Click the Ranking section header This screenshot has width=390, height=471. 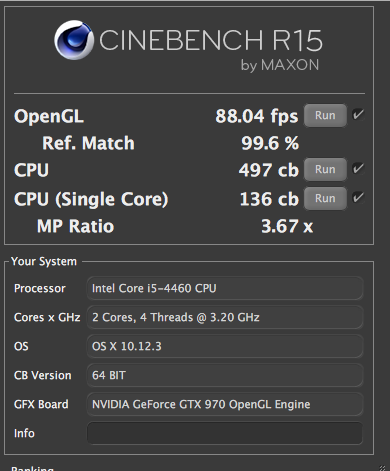point(32,468)
